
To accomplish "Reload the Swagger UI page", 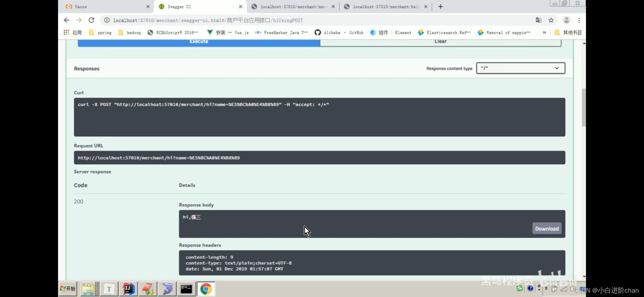I will coord(91,20).
